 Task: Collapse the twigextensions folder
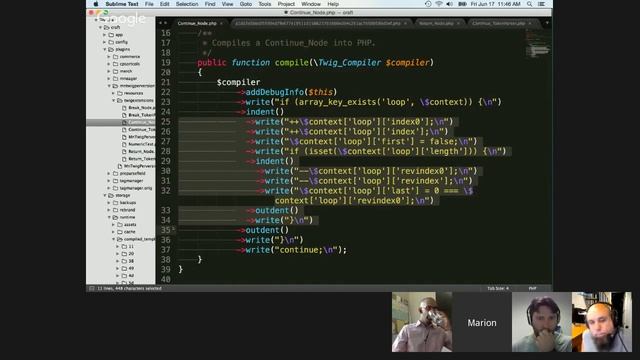(113, 100)
